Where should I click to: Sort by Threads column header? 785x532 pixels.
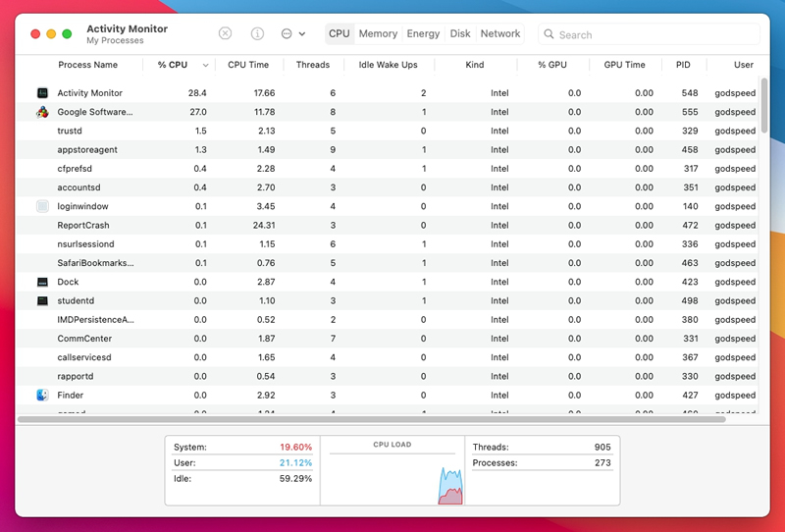point(313,65)
